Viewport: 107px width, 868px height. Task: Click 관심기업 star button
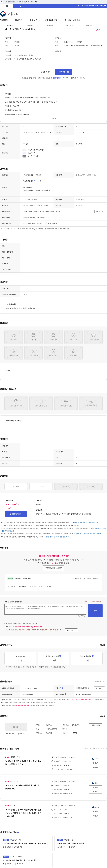point(10,734)
